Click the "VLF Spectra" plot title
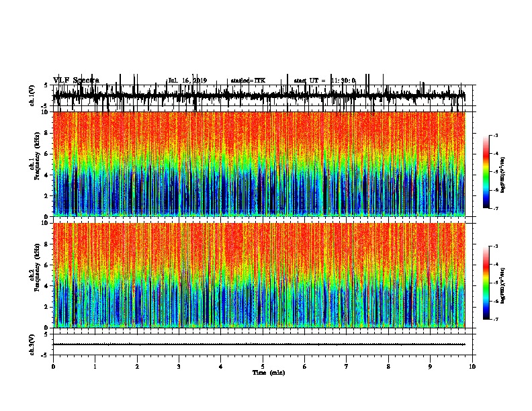The width and height of the screenshot is (532, 411). click(76, 81)
